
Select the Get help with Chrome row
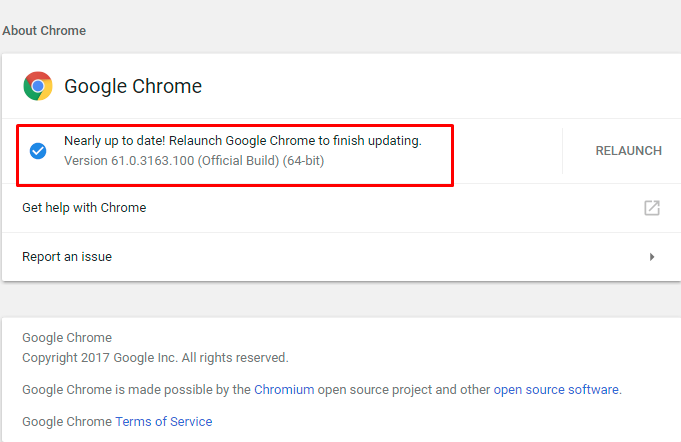coord(85,208)
